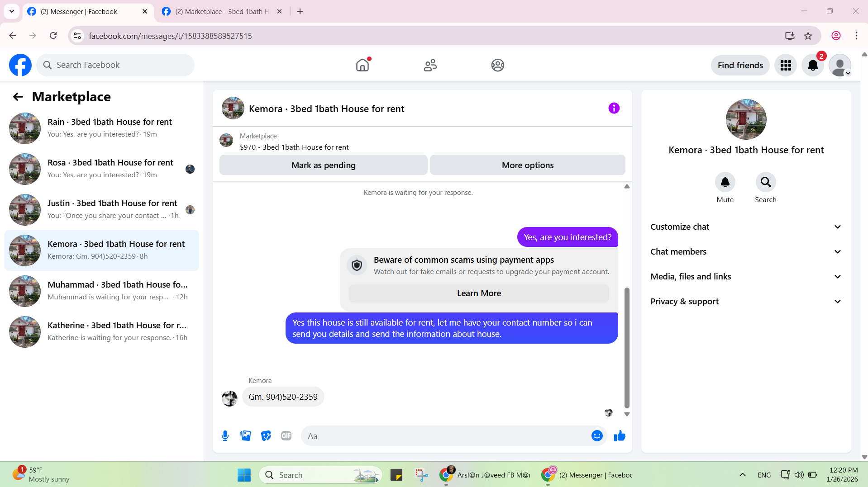View site information icon
Viewport: 868px width, 487px height.
[x=78, y=36]
